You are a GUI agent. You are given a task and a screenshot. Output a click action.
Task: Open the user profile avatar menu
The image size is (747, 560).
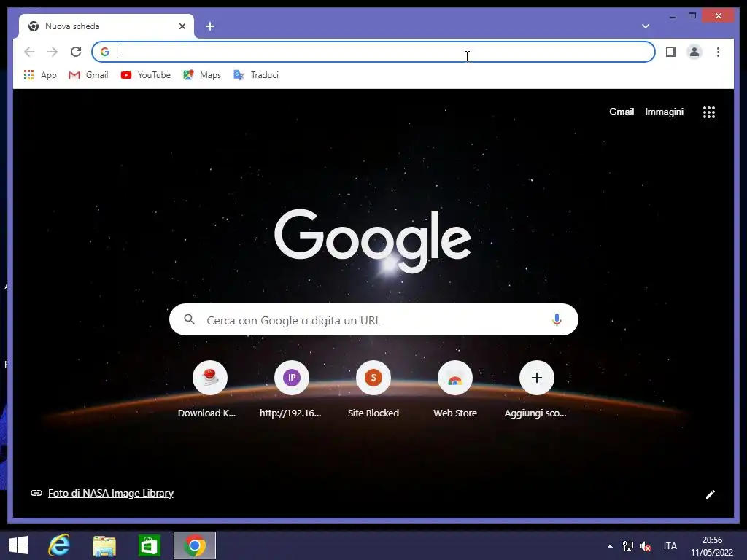click(694, 52)
